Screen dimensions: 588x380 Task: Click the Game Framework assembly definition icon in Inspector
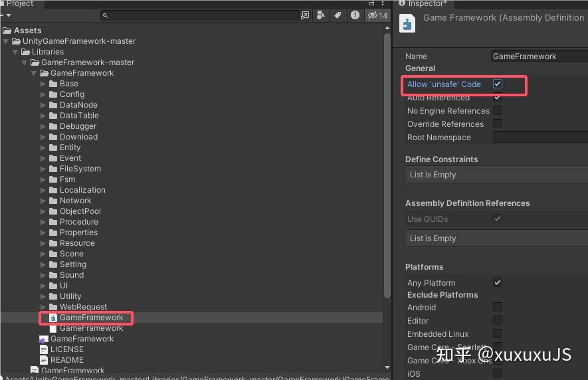(x=407, y=23)
